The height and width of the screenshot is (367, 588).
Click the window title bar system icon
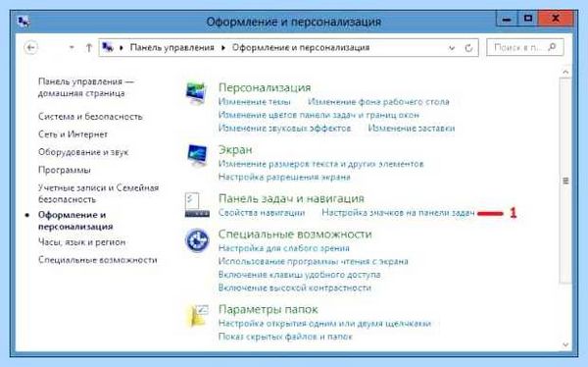click(x=24, y=22)
